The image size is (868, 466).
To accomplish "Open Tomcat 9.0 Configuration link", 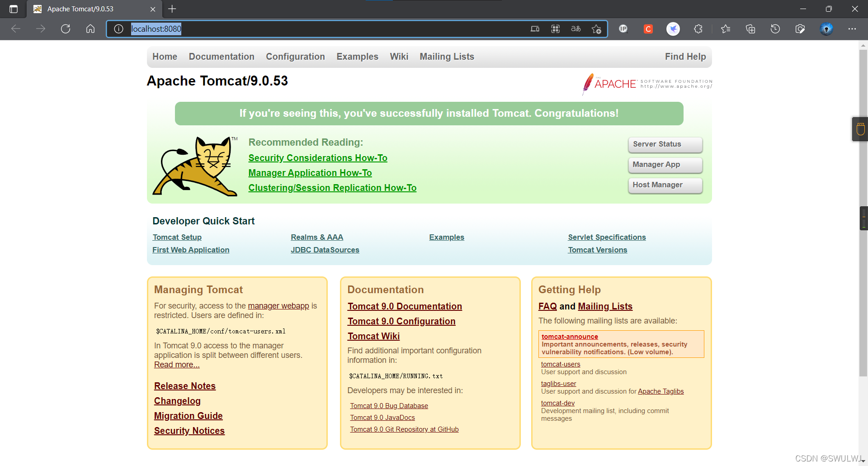I will (401, 321).
